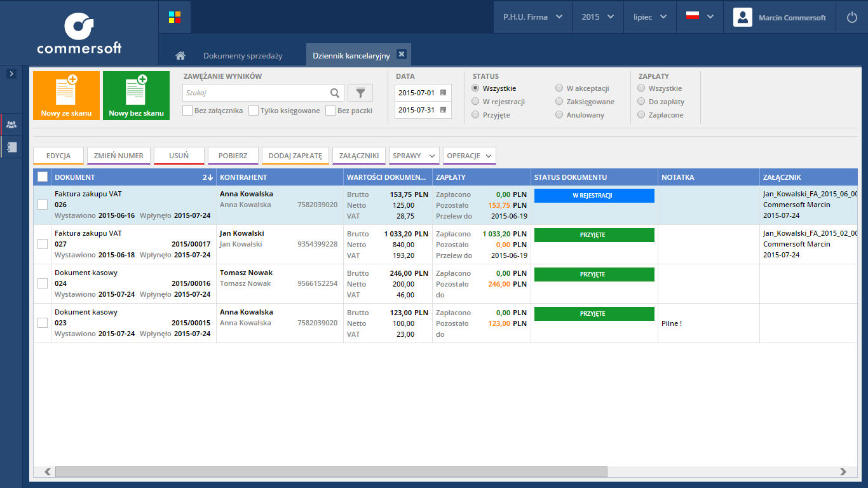Select Do zapłaty radio

(641, 102)
